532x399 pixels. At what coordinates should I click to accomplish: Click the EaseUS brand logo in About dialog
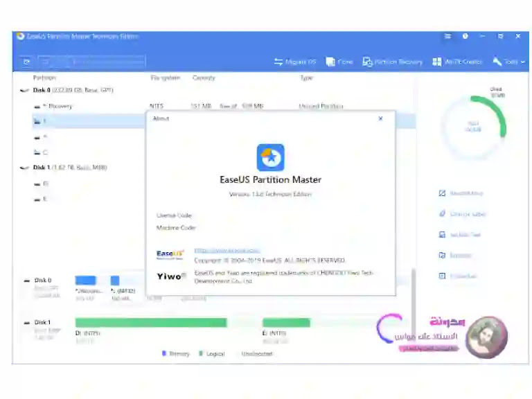tap(170, 254)
